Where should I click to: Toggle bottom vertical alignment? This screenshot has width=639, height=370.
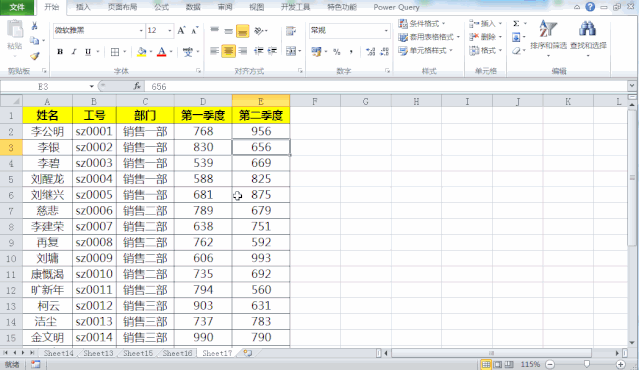[242, 31]
